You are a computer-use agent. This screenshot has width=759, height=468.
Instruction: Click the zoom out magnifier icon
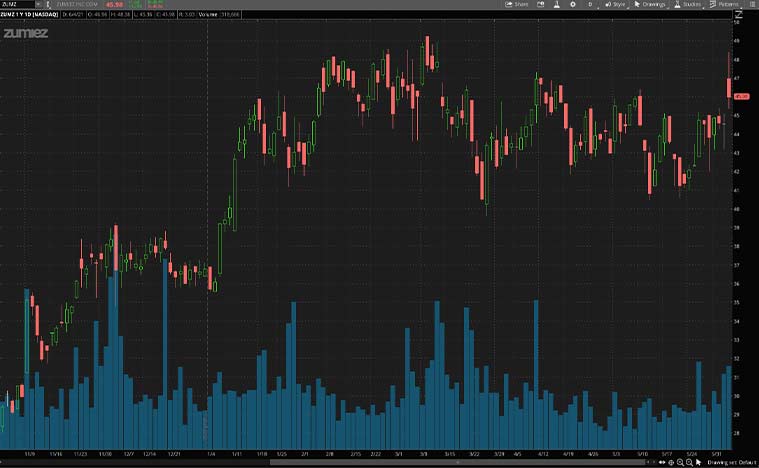tap(690, 462)
